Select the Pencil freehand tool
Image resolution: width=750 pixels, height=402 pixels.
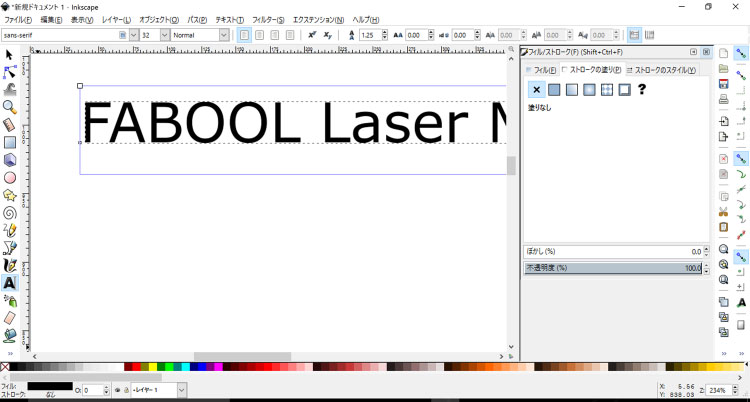tap(9, 230)
